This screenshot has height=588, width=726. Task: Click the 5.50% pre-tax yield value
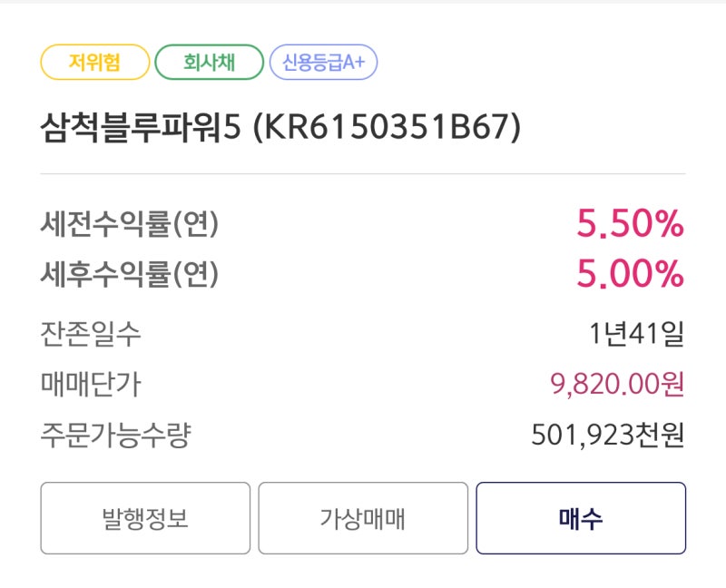click(630, 223)
